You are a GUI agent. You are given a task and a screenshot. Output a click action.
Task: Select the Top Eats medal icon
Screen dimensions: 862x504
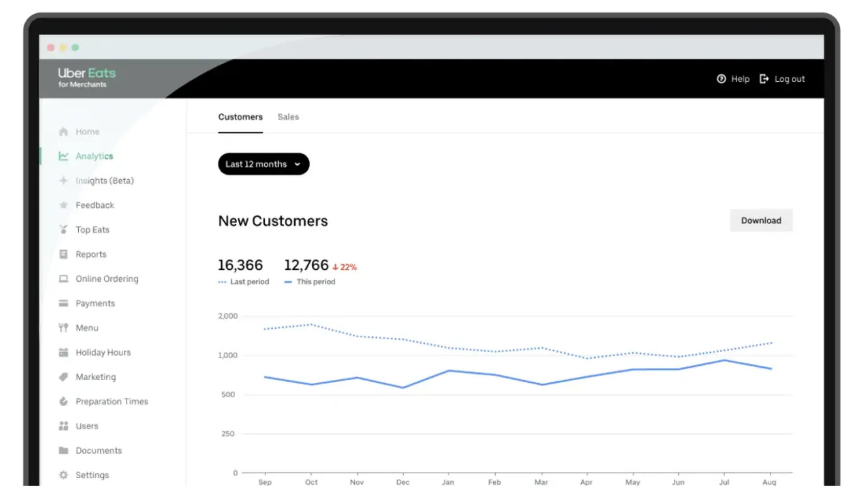click(63, 229)
